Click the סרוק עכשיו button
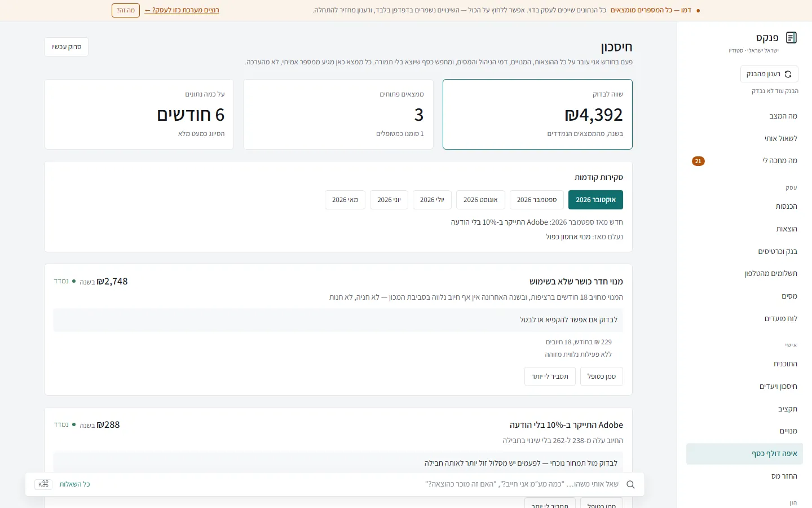Viewport: 812px width, 508px height. pyautogui.click(x=66, y=47)
